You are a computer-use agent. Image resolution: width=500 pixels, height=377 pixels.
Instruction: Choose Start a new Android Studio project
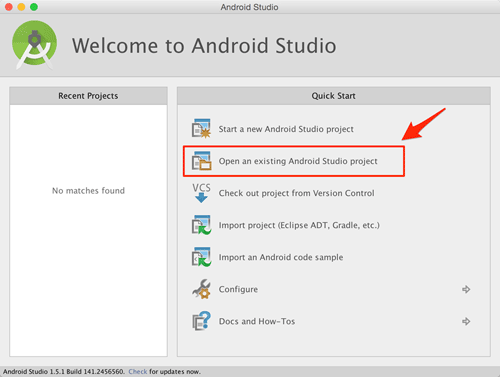click(286, 129)
